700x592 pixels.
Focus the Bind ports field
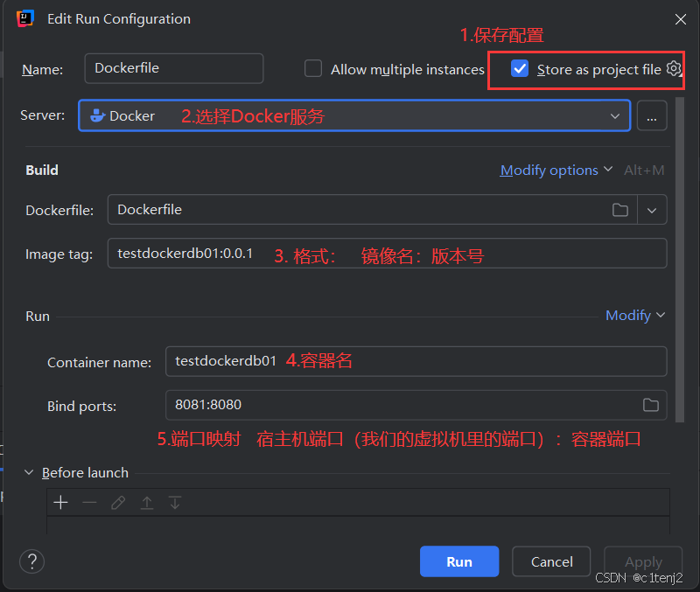416,405
